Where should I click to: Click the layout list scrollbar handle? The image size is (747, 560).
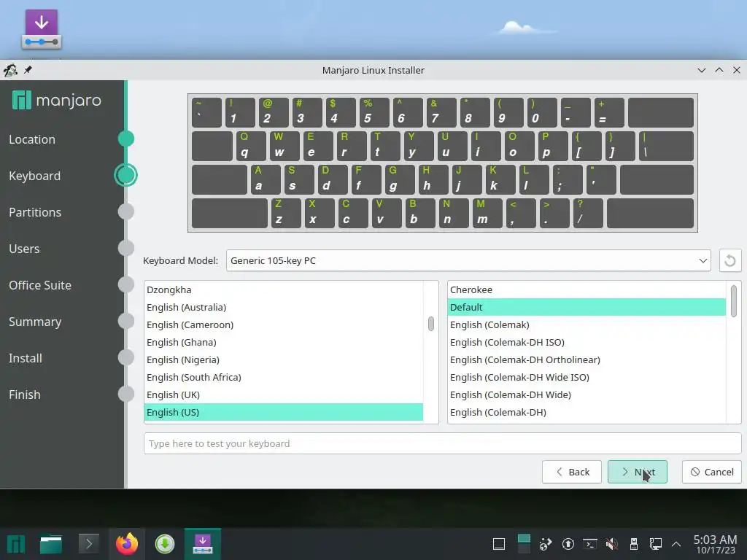coord(430,324)
